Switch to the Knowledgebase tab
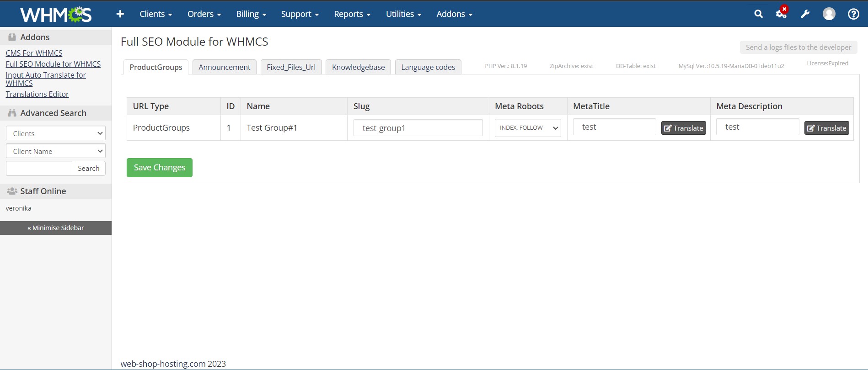The height and width of the screenshot is (370, 868). click(x=359, y=67)
